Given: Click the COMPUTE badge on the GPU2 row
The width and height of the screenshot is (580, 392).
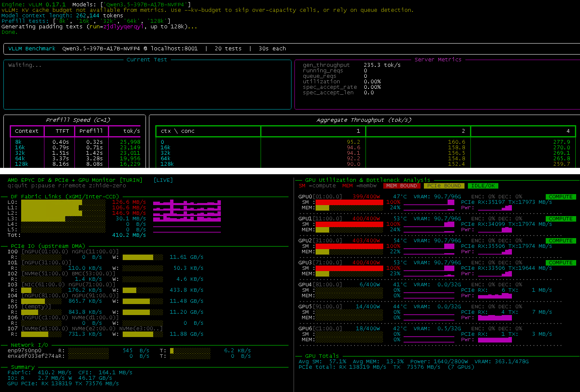Looking at the screenshot, I should coord(561,241).
